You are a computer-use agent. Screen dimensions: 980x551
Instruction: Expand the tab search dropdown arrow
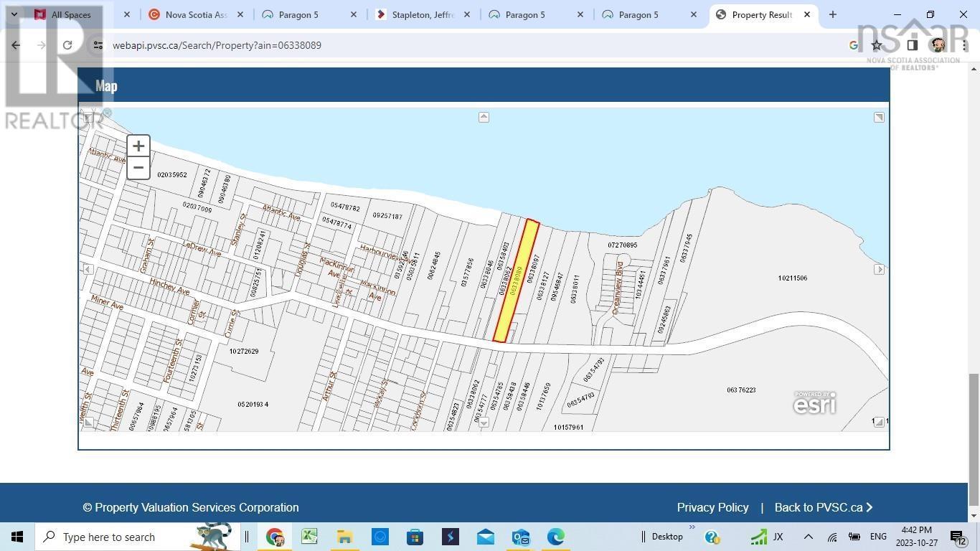click(14, 14)
